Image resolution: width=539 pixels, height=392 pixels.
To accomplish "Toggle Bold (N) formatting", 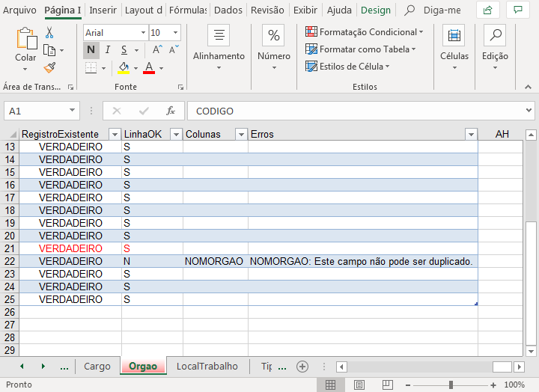I will pos(91,50).
